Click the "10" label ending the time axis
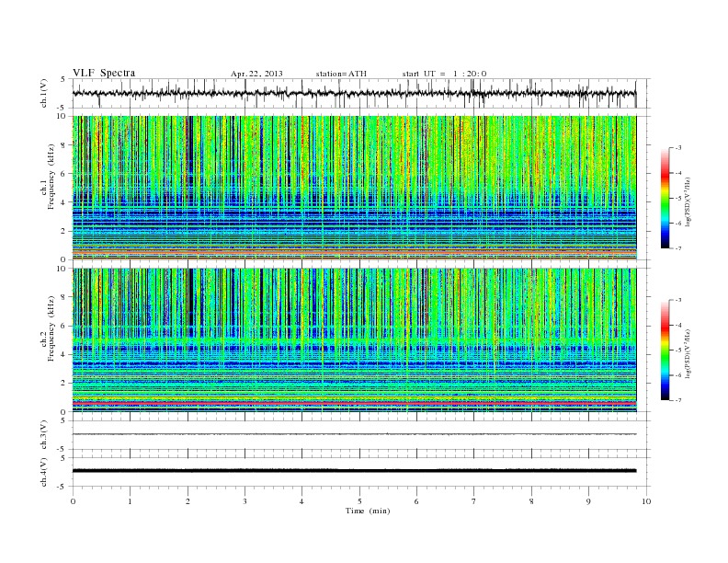Image resolution: width=728 pixels, height=563 pixels. coord(646,501)
